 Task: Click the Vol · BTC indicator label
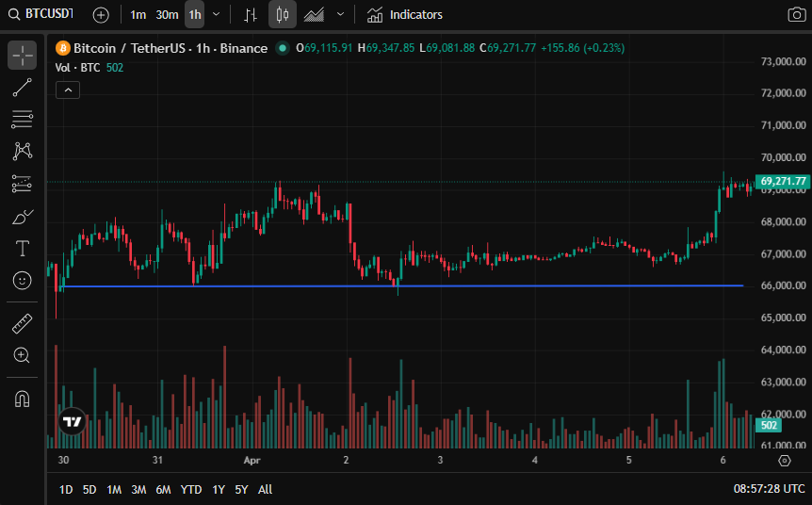point(77,68)
